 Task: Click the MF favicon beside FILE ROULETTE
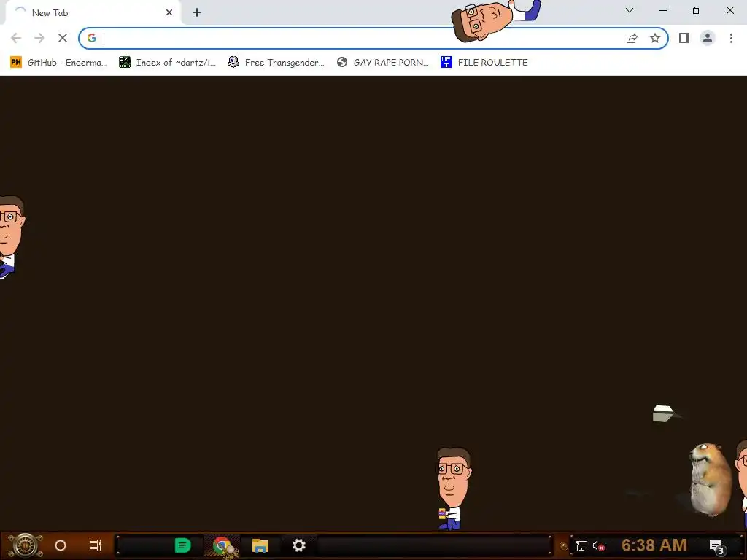[x=446, y=63]
